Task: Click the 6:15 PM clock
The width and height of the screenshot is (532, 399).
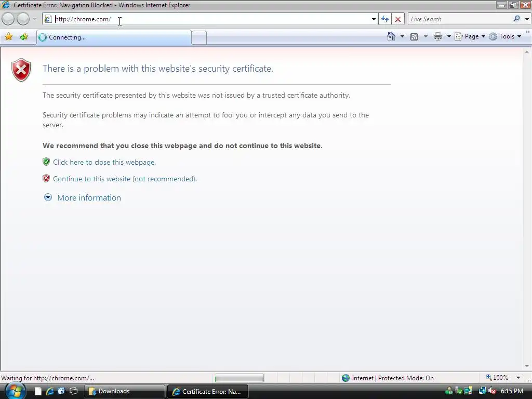Action: (x=512, y=391)
